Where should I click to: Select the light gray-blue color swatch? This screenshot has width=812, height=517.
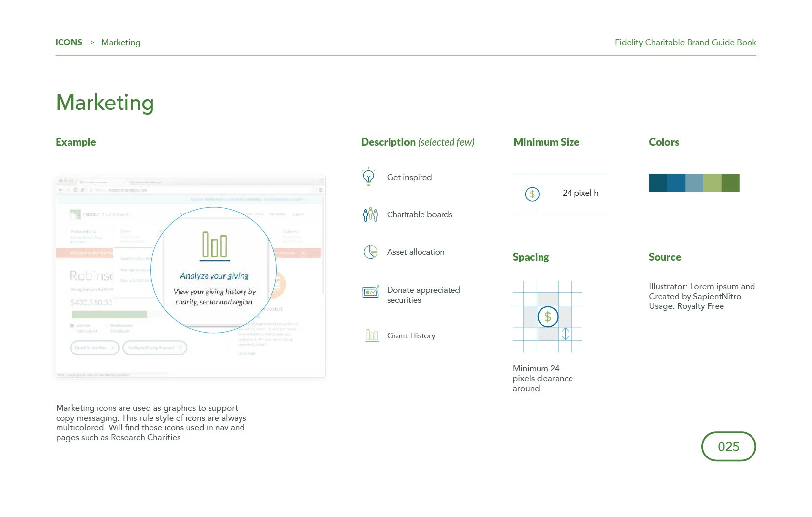click(x=694, y=182)
